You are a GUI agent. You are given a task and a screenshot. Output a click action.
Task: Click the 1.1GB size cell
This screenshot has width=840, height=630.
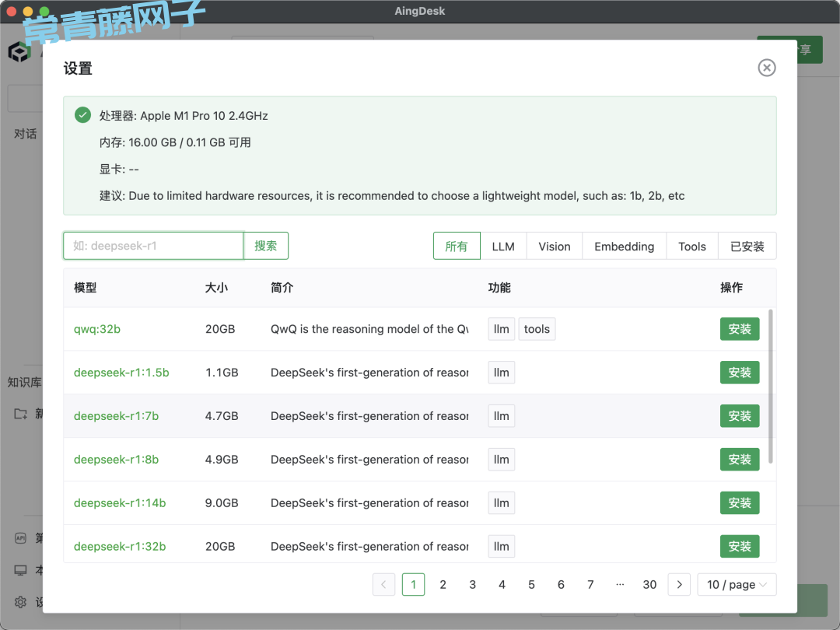pyautogui.click(x=222, y=373)
